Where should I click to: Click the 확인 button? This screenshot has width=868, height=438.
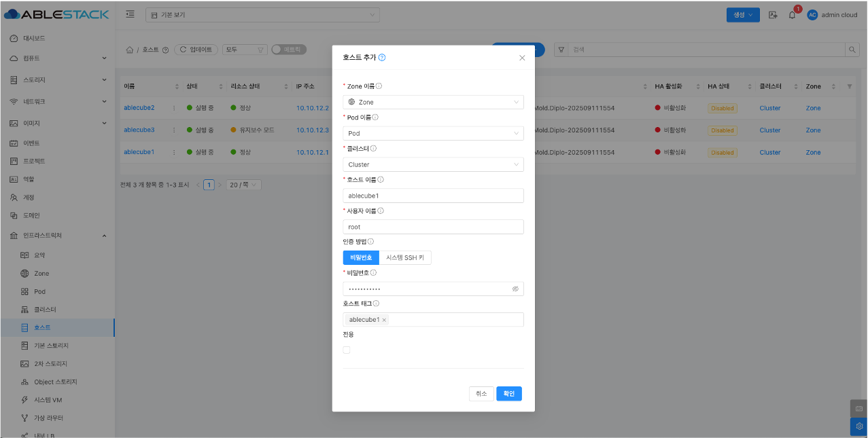(508, 394)
